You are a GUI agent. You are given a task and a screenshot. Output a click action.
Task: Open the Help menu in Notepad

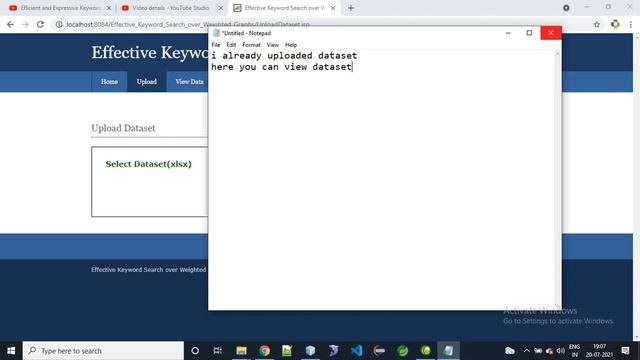point(291,45)
